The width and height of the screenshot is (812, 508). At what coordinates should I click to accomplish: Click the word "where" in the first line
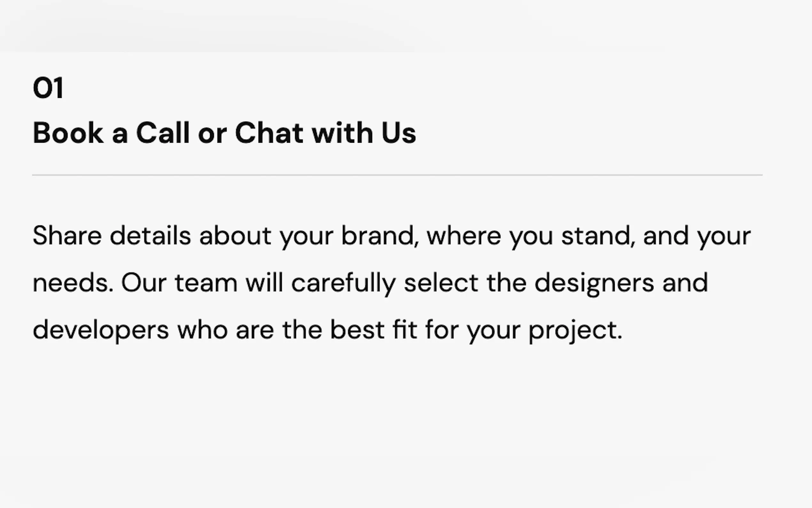pos(464,236)
